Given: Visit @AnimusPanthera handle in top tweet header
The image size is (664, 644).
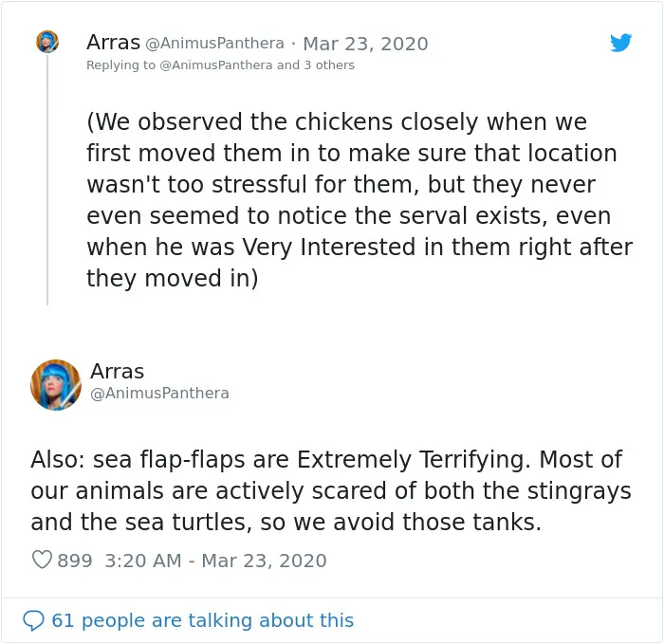Looking at the screenshot, I should click(214, 44).
